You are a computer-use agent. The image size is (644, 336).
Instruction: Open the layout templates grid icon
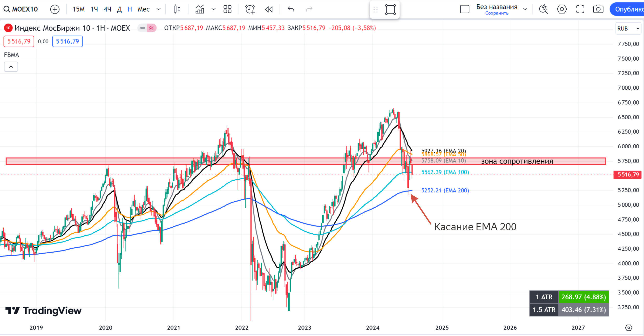[x=227, y=9]
